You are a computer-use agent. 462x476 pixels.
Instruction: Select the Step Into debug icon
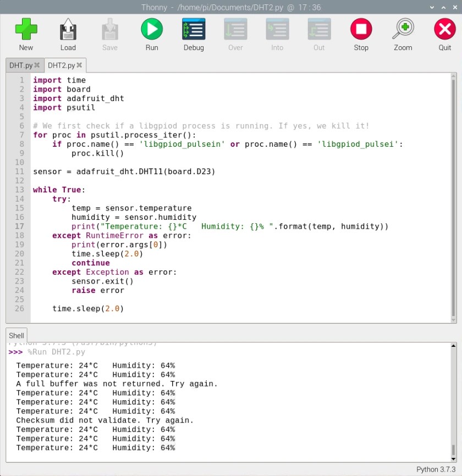click(x=277, y=30)
